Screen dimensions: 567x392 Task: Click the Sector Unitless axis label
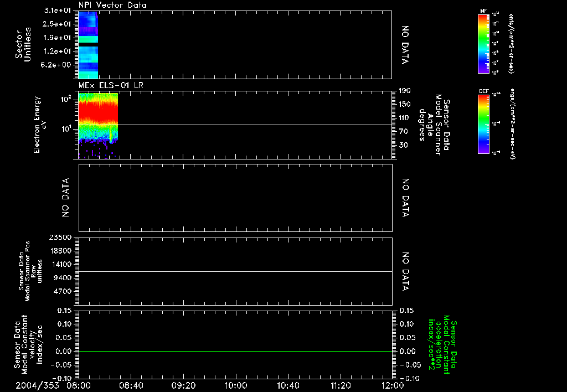pyautogui.click(x=23, y=44)
